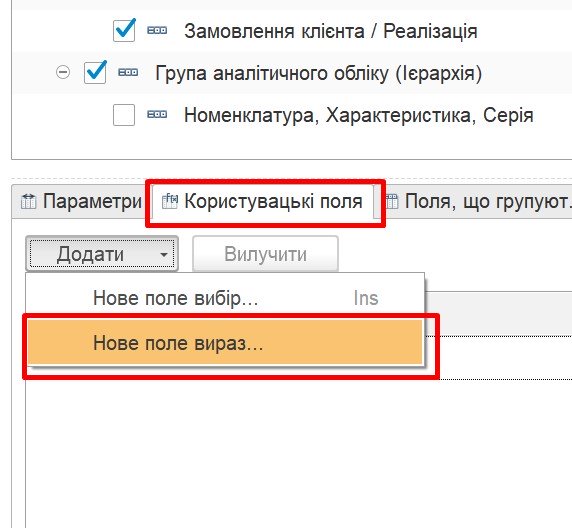Select the Група аналітичного обліку (Ієрархія) row text
Image resolution: width=572 pixels, height=528 pixels.
[318, 73]
